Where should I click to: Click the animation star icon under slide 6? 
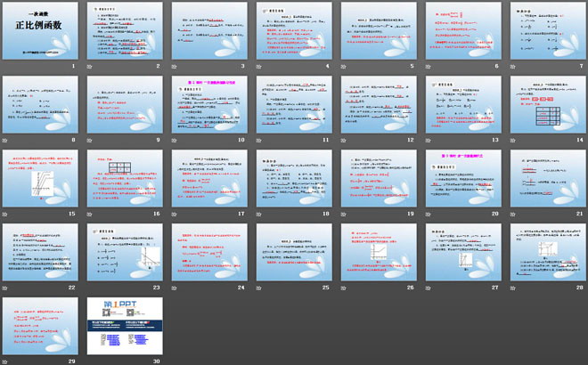[x=429, y=67]
